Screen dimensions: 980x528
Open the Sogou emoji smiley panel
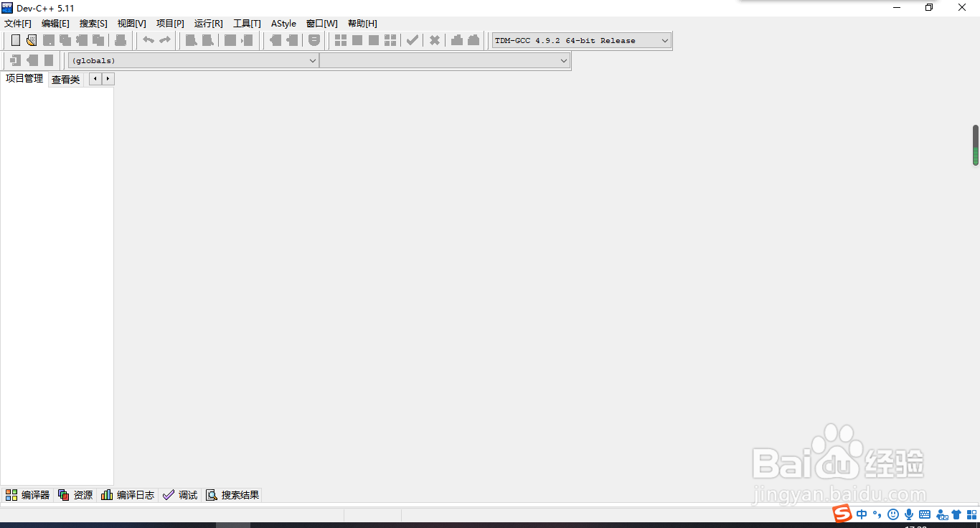coord(893,514)
